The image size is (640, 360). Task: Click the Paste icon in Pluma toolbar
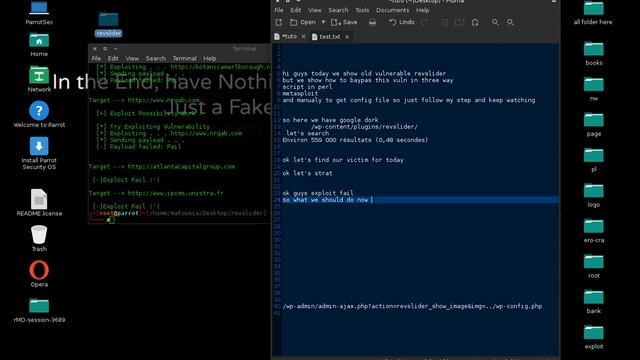(475, 22)
